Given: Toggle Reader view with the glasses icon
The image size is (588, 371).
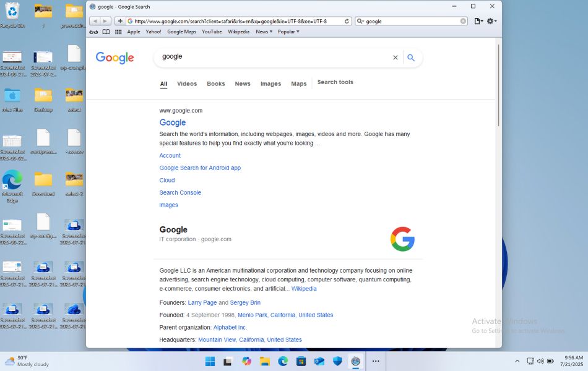Looking at the screenshot, I should pyautogui.click(x=94, y=32).
